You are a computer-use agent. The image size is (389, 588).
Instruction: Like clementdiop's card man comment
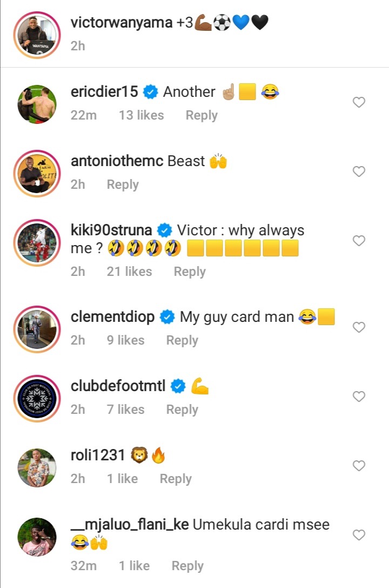(359, 327)
